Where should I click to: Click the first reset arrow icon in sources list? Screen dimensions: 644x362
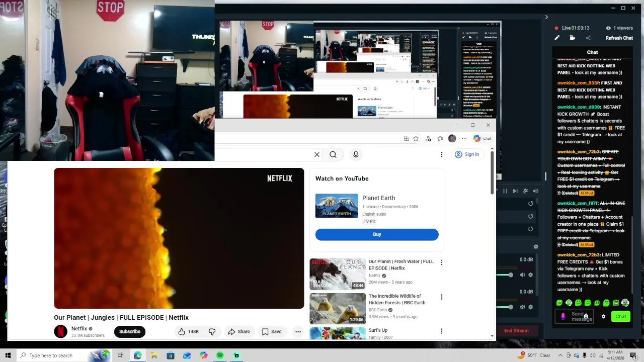pyautogui.click(x=530, y=204)
